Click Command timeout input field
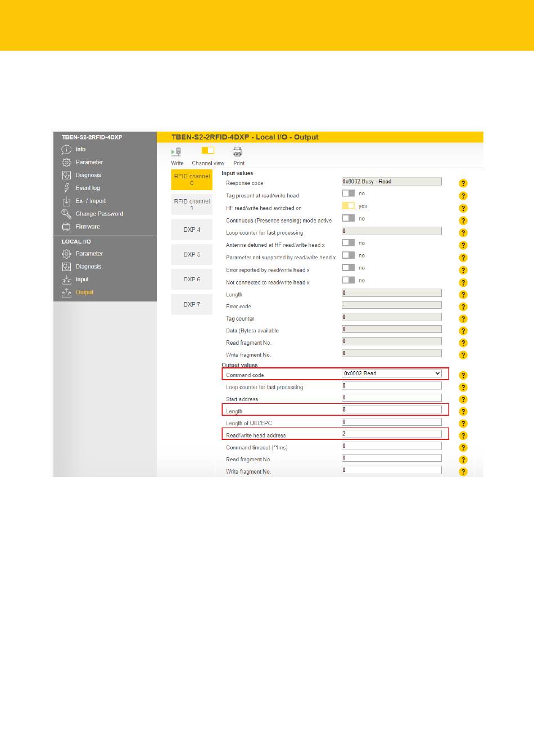This screenshot has width=534, height=756. (392, 446)
